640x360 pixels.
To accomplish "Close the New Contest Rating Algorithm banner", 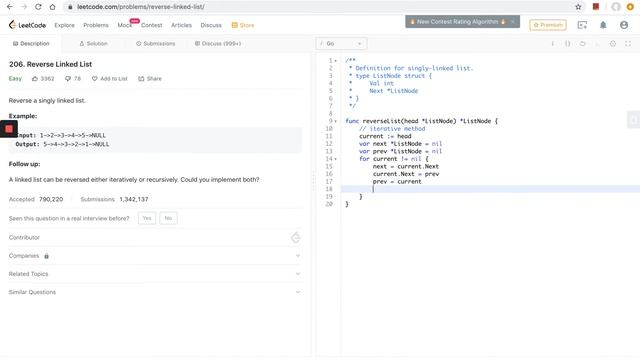I will (x=513, y=22).
